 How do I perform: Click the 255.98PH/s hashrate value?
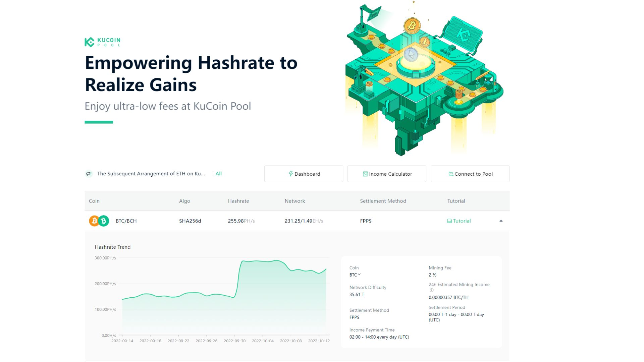click(241, 221)
